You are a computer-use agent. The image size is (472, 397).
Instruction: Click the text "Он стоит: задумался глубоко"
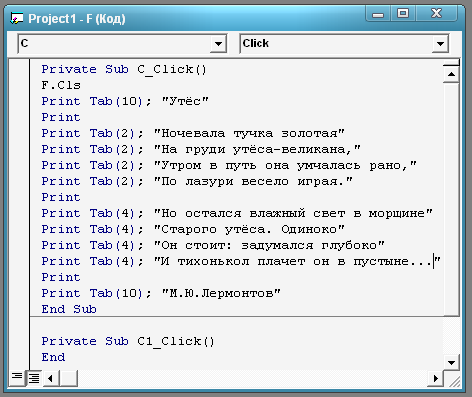tap(269, 245)
